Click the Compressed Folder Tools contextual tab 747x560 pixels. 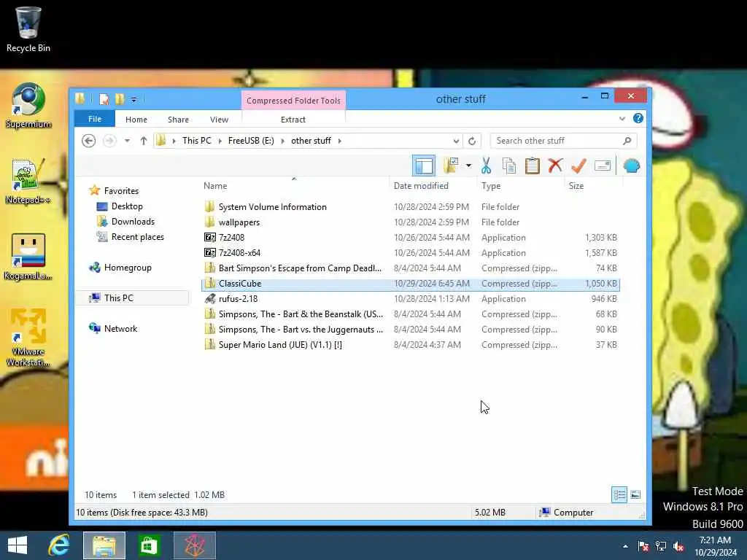tap(293, 101)
